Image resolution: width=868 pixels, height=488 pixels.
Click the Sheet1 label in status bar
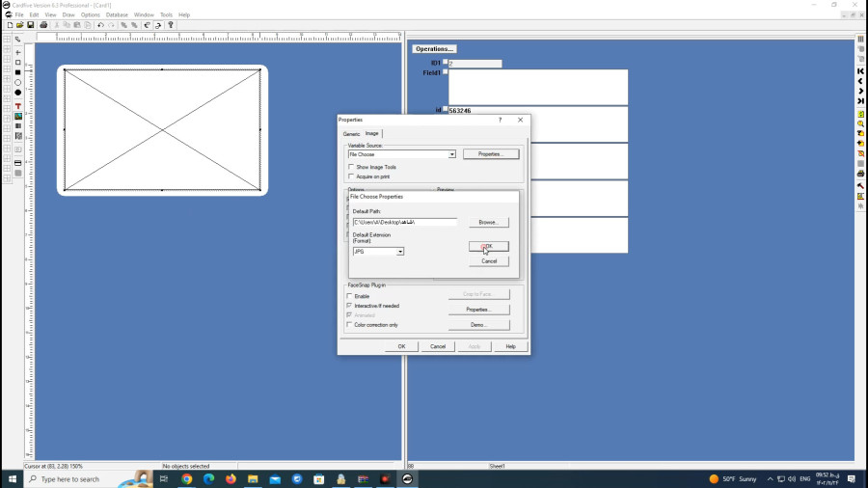click(x=497, y=467)
